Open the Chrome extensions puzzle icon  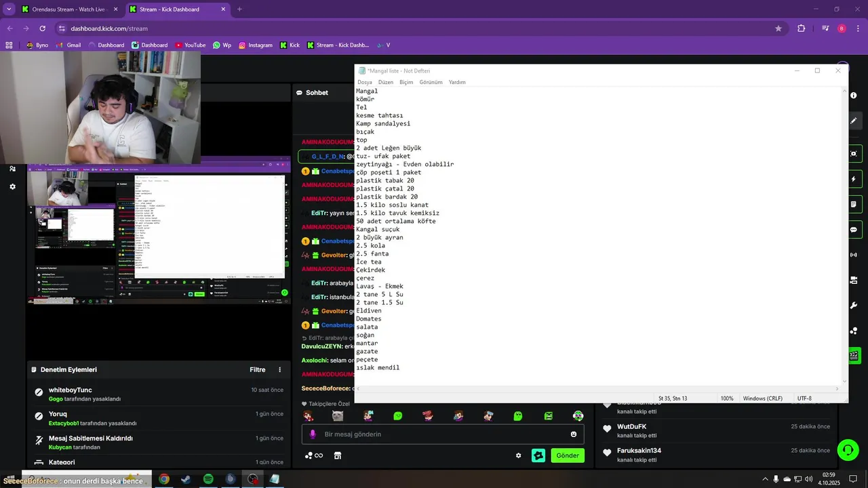coord(802,28)
